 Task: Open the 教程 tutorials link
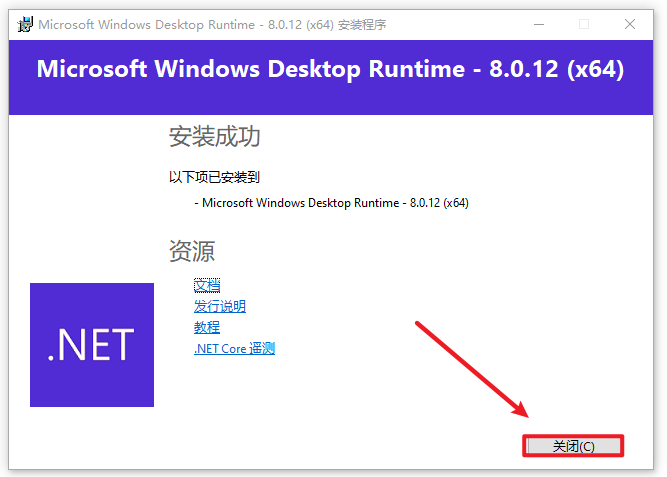207,327
